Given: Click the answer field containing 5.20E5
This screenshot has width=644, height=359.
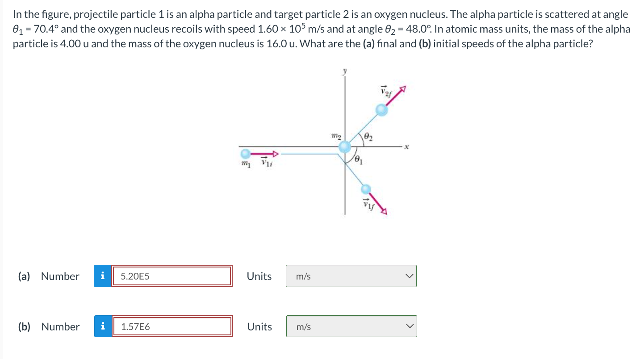Looking at the screenshot, I should [x=173, y=276].
